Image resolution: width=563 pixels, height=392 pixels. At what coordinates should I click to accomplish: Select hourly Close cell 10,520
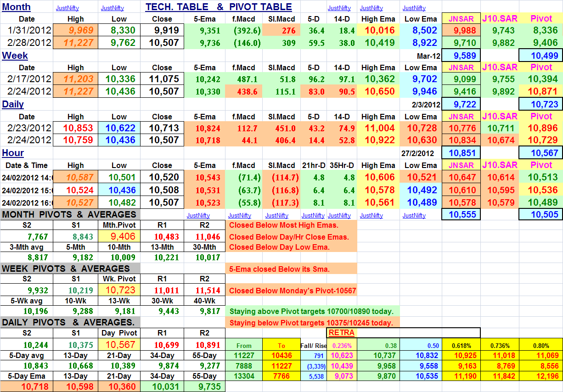pos(162,177)
